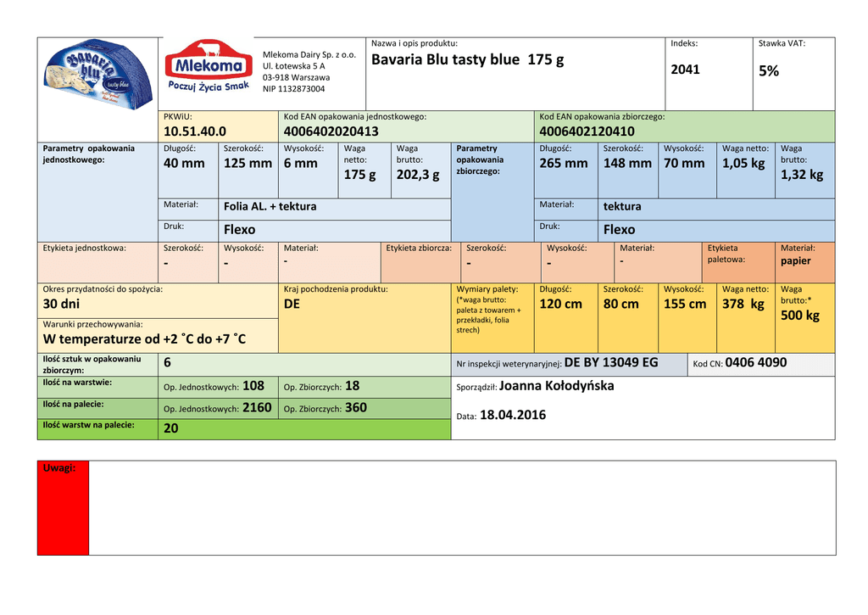Screen dimensions: 868x615
Task: Click the unit packaging material Folia AL. + tektura
Action: click(270, 206)
